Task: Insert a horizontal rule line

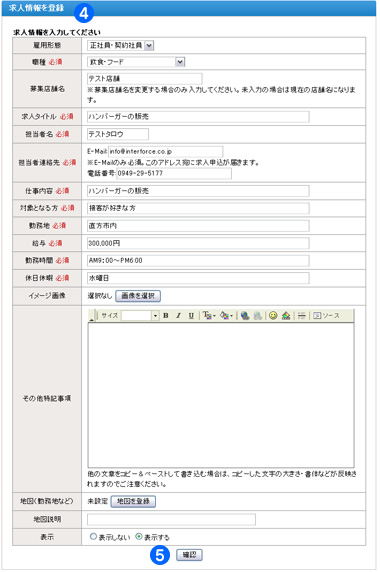Action: click(x=301, y=316)
